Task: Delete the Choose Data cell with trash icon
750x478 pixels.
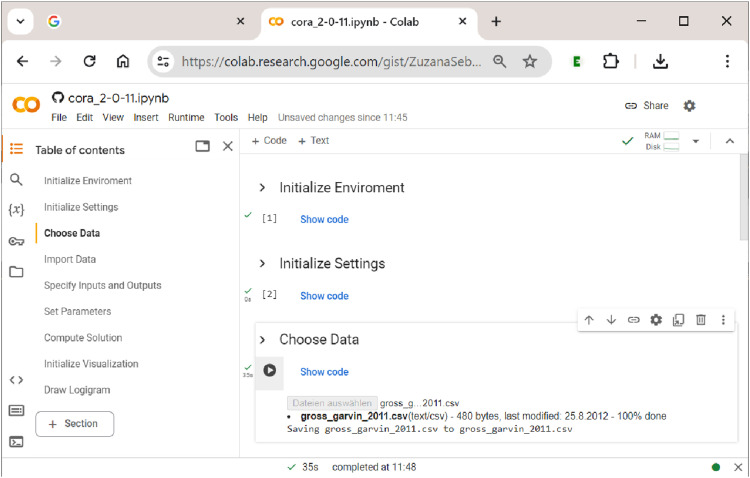Action: point(701,320)
